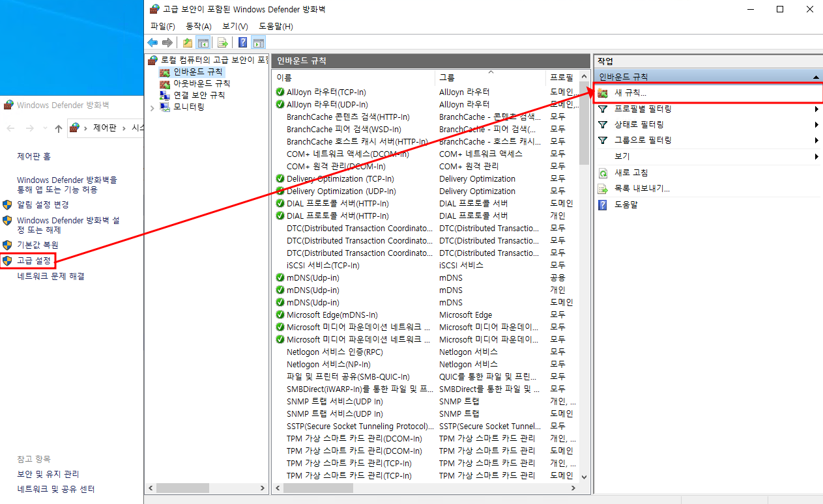Sort rules by the 그룹 column header

point(490,77)
